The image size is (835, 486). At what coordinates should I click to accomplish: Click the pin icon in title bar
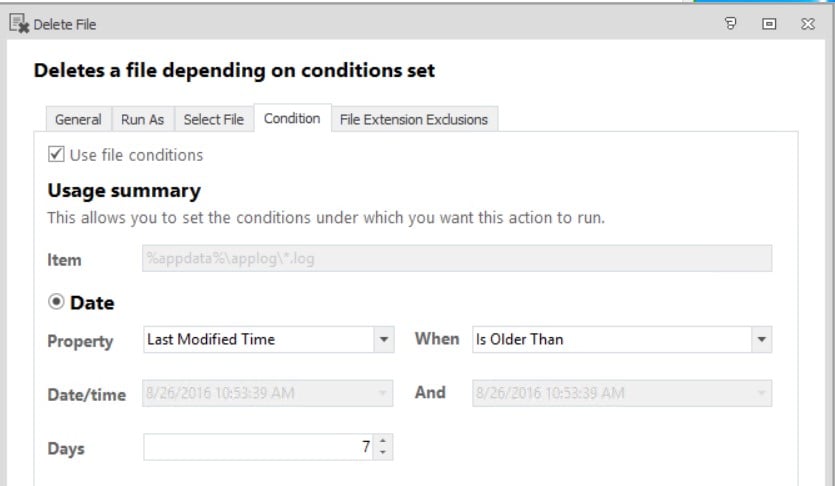(x=731, y=23)
